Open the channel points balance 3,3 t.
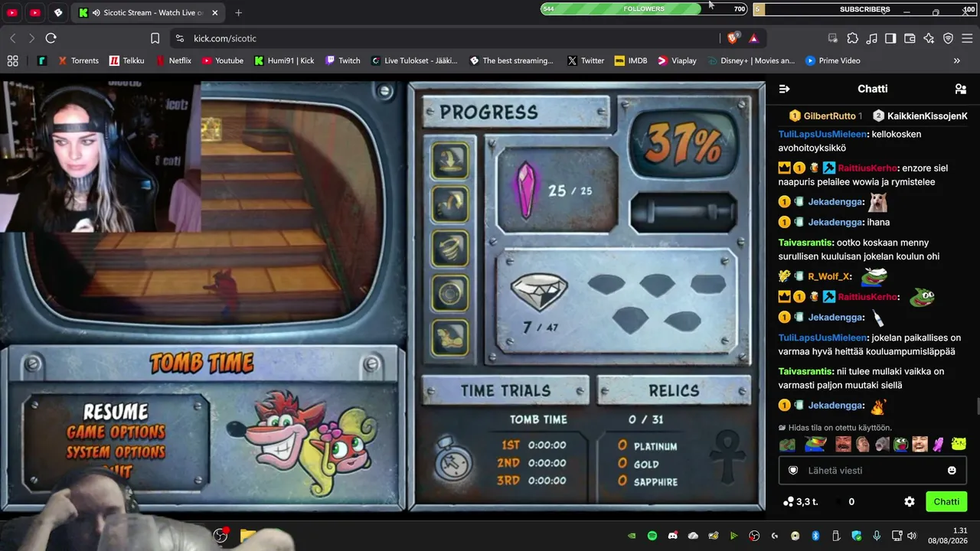The image size is (980, 551). click(x=801, y=502)
